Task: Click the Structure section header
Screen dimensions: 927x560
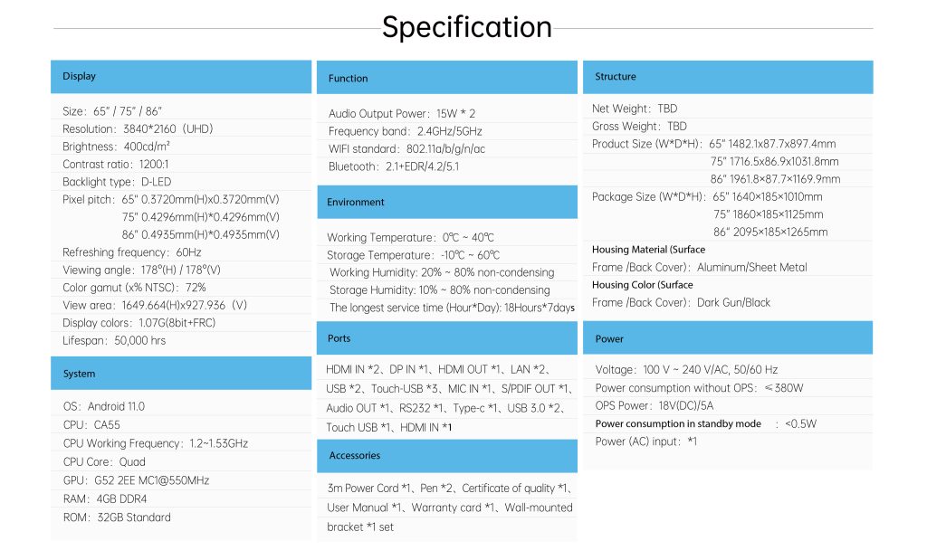Action: (616, 77)
